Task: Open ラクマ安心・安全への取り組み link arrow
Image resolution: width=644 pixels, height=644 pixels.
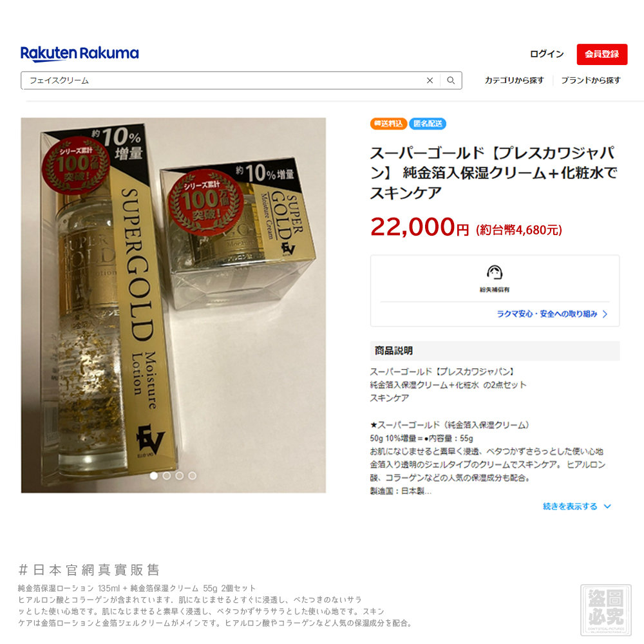Action: tap(605, 314)
